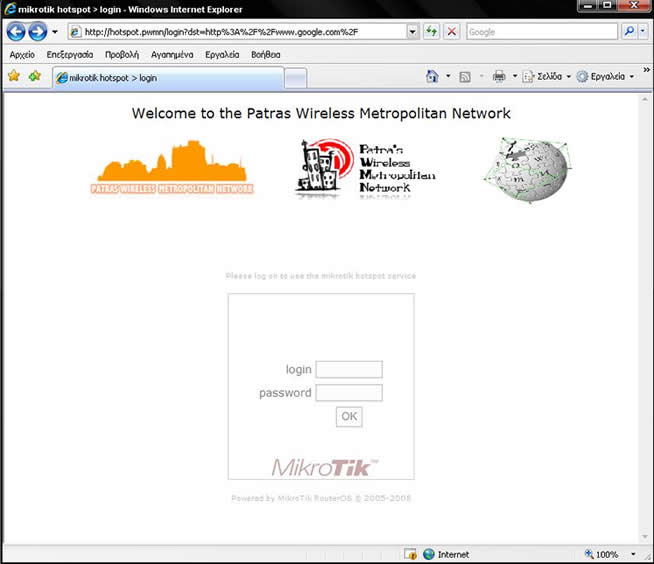Select the mikrotik hotspot login tab
The image size is (654, 564).
(165, 77)
